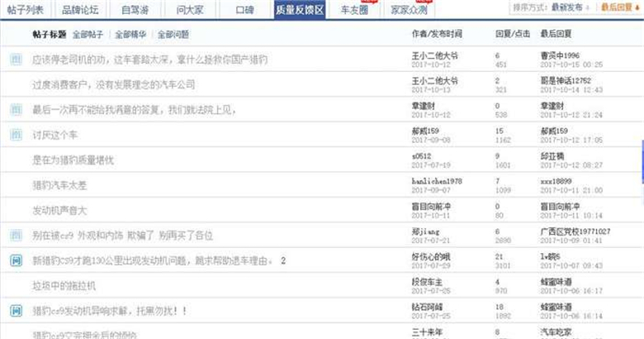Open post '新猎豹CS9才跑130公里出现发动机问题'

coord(153,260)
